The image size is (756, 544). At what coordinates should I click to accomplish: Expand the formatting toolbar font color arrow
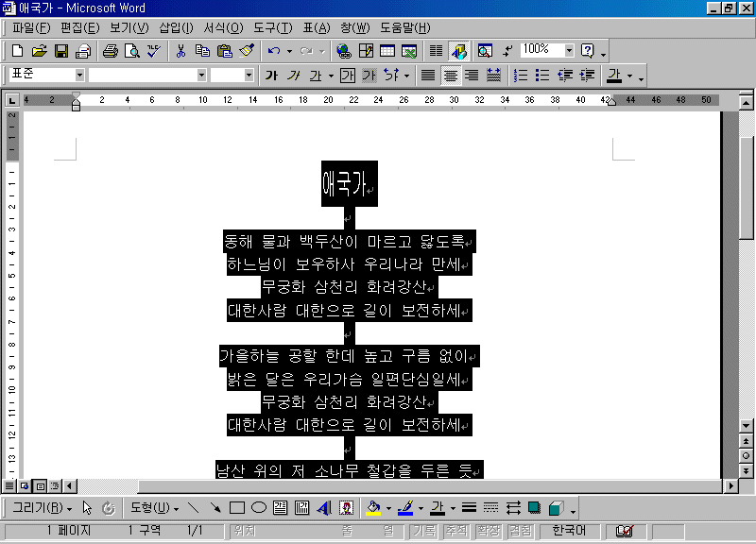click(x=629, y=76)
